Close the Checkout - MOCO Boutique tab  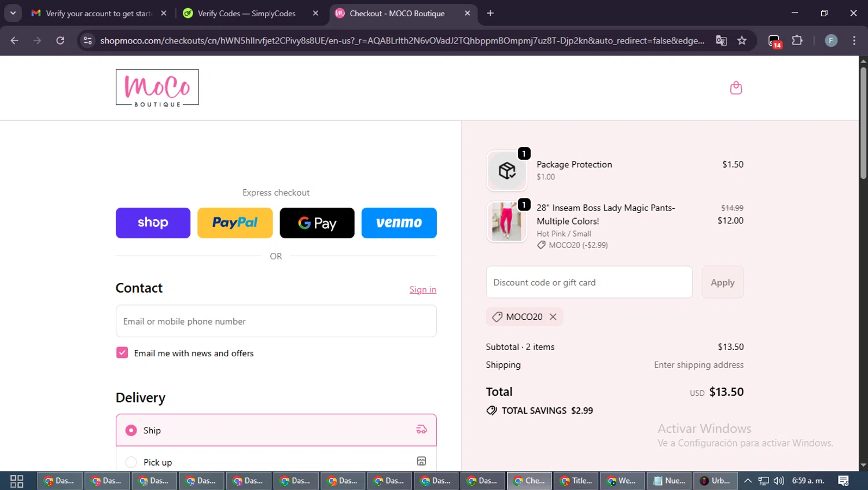point(468,13)
